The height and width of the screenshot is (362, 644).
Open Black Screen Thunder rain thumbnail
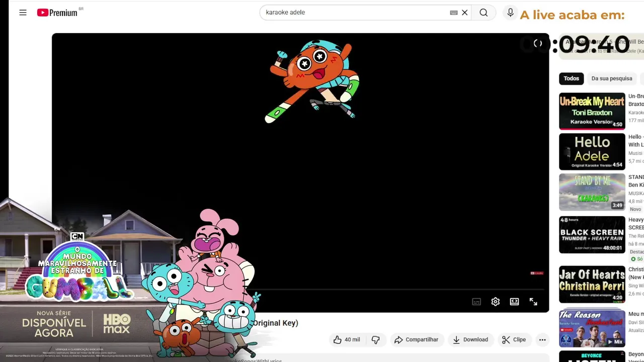[x=592, y=235]
